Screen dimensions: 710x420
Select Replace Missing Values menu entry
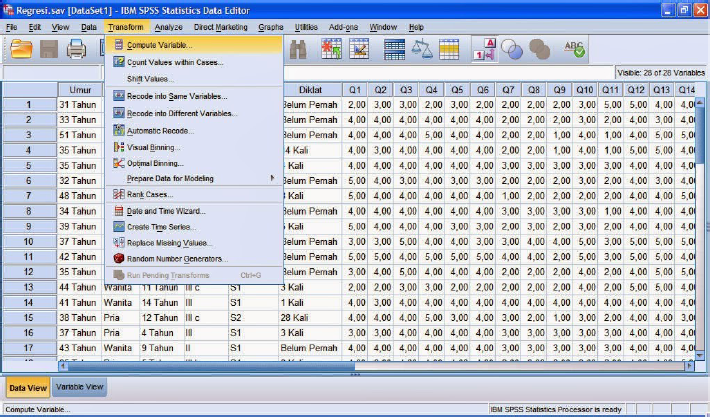(x=169, y=243)
